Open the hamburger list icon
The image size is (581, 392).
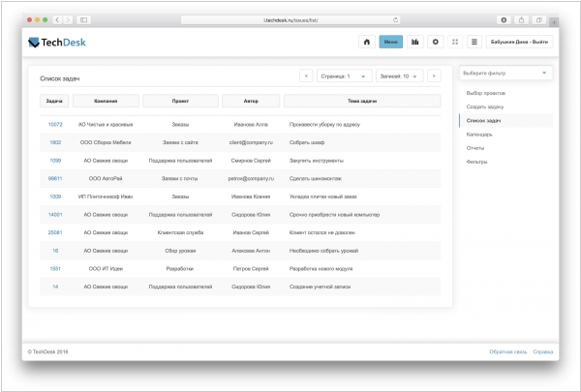pyautogui.click(x=474, y=43)
